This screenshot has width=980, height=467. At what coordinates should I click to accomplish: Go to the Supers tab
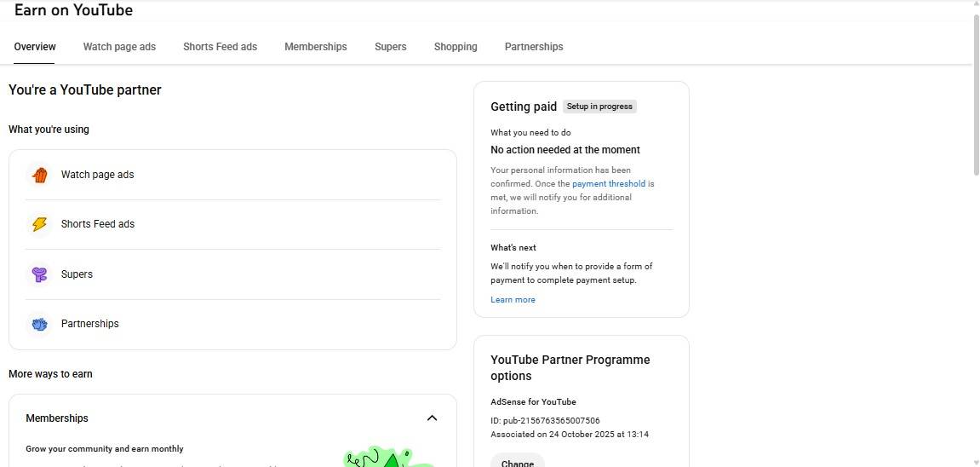pos(390,47)
